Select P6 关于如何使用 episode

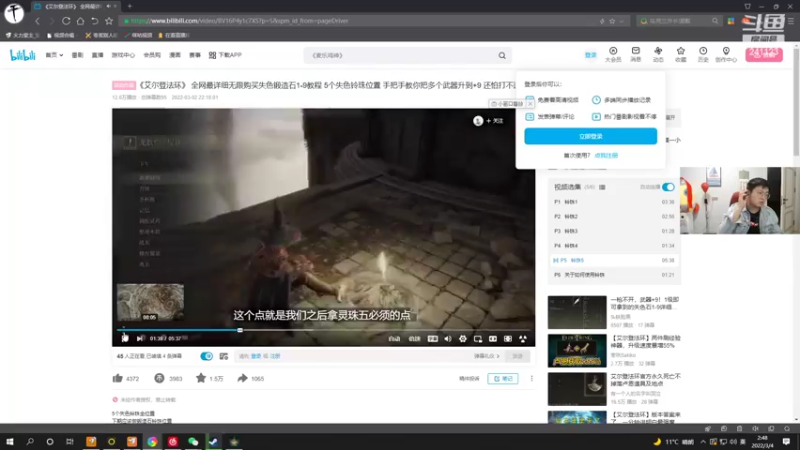tap(614, 274)
